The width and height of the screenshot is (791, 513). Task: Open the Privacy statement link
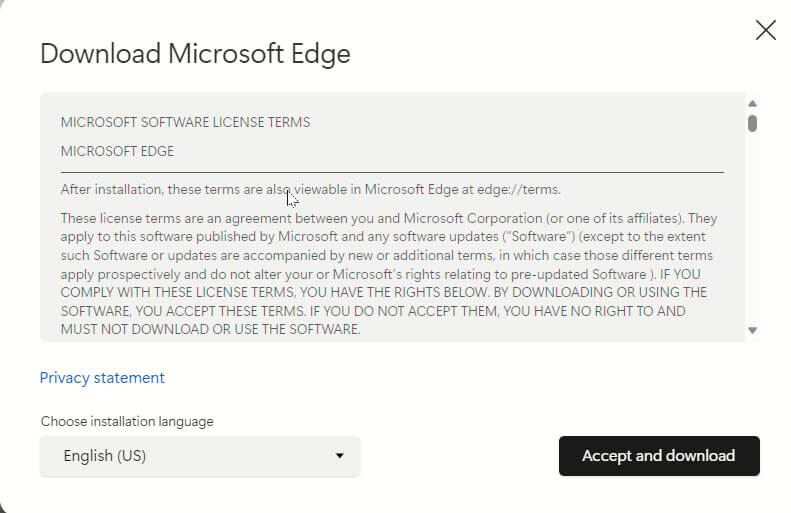tap(102, 378)
